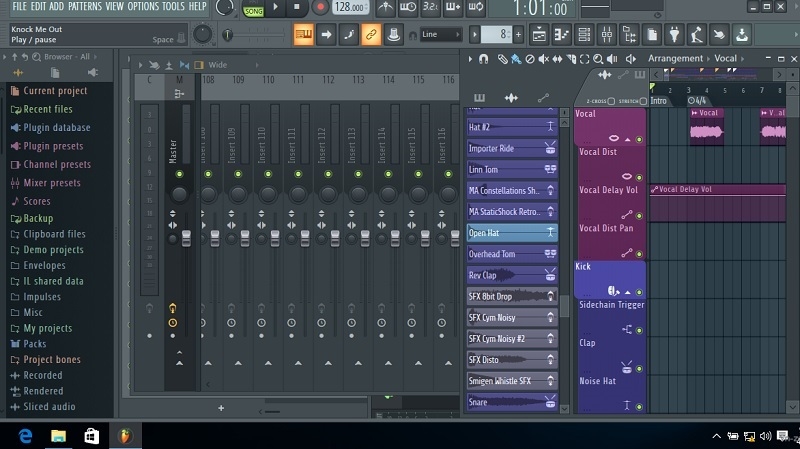800x449 pixels.
Task: Toggle the Browser view from the toolbar
Action: pos(630,35)
